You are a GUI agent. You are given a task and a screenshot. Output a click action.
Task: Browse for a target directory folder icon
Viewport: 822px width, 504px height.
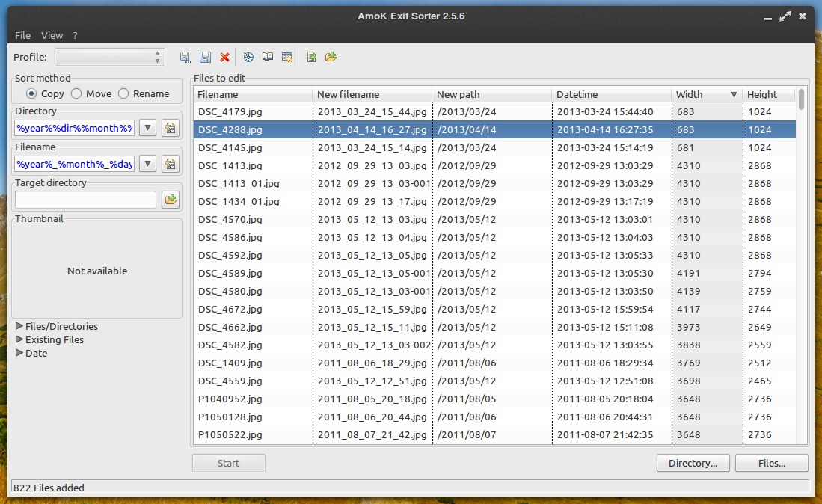[171, 200]
